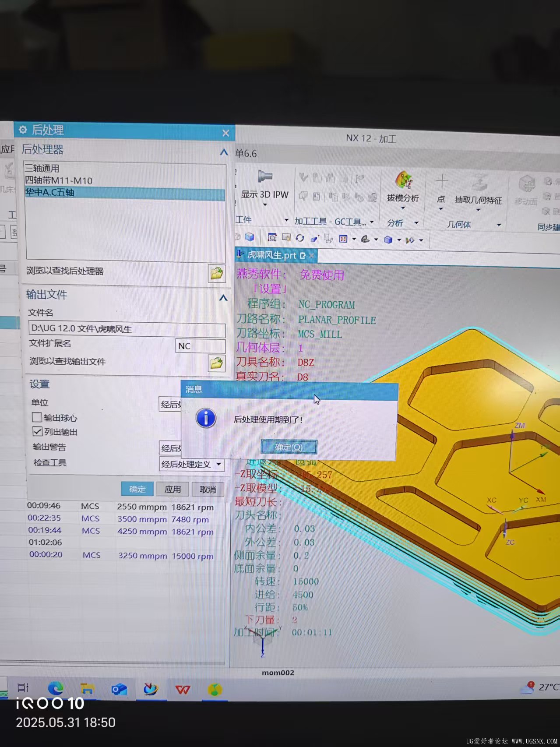Image resolution: width=560 pixels, height=747 pixels.
Task: Open File Explorer from taskbar
Action: [87, 689]
